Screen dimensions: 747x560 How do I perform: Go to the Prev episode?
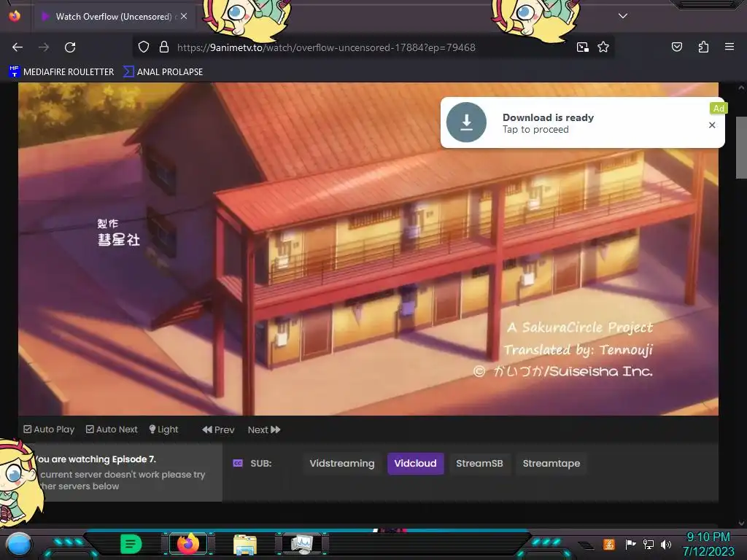click(218, 429)
